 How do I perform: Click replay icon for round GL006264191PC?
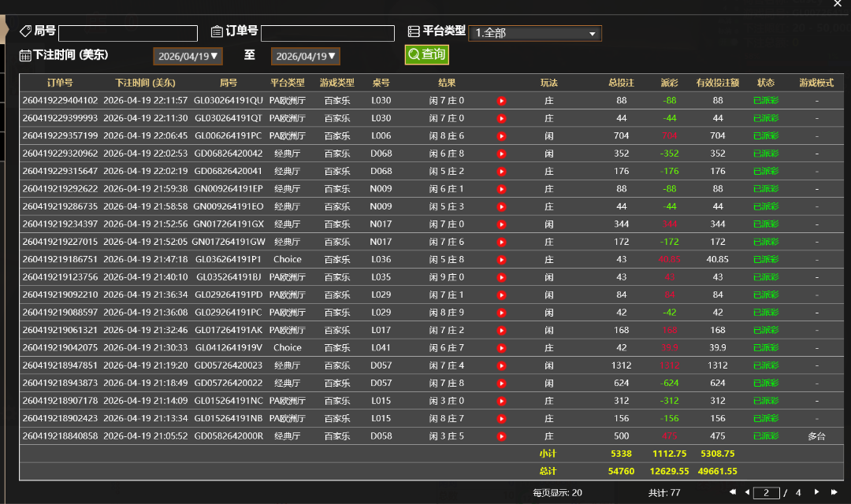(x=501, y=136)
